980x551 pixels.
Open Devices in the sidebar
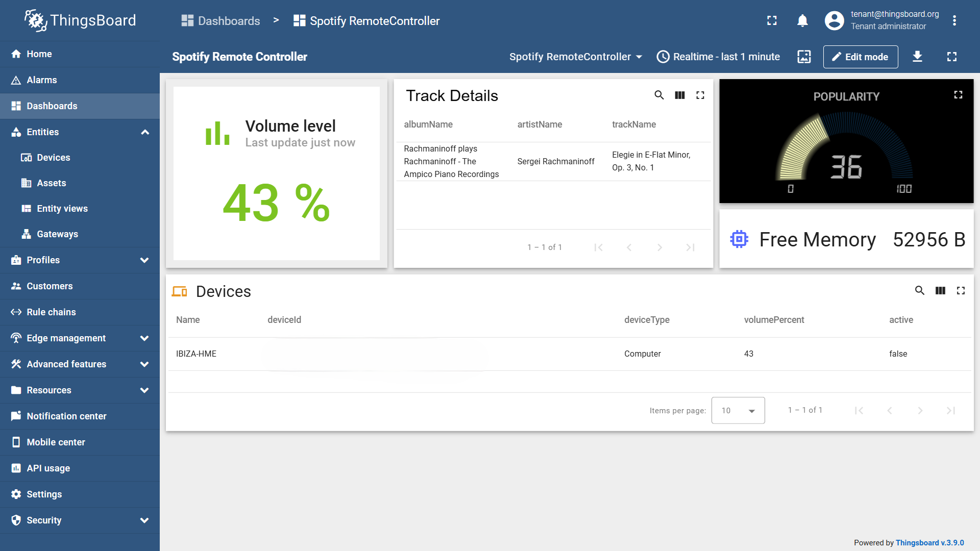point(80,158)
